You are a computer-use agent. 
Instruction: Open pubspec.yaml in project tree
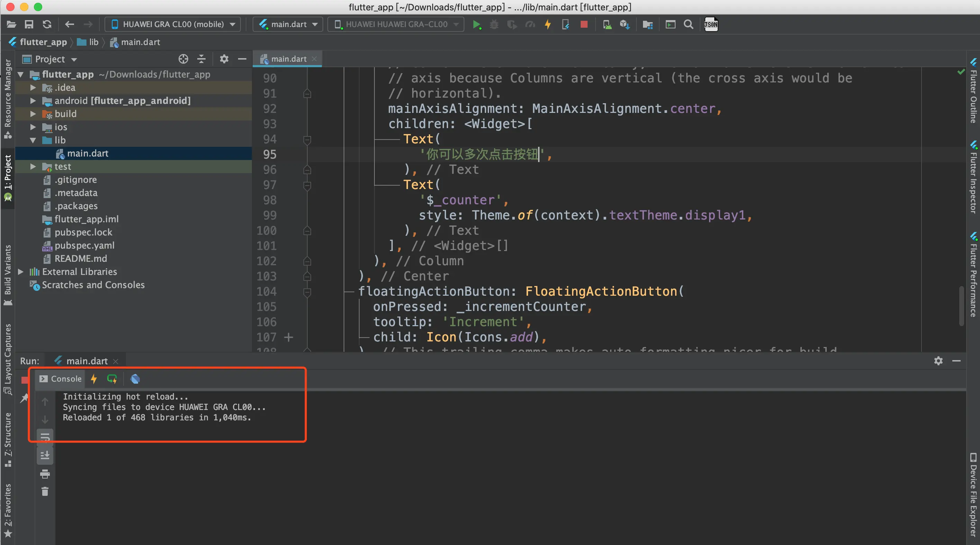pyautogui.click(x=84, y=245)
